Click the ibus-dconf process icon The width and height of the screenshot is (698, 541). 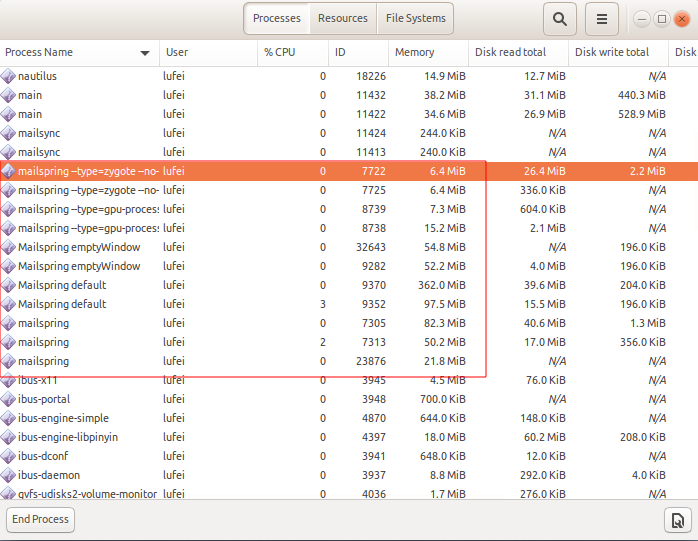click(8, 456)
